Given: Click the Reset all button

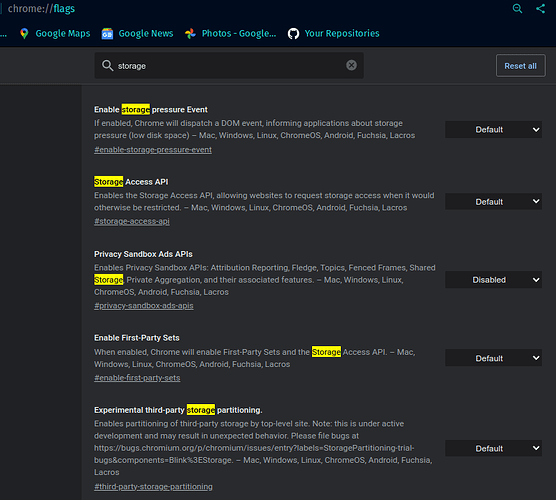Looking at the screenshot, I should pos(521,66).
